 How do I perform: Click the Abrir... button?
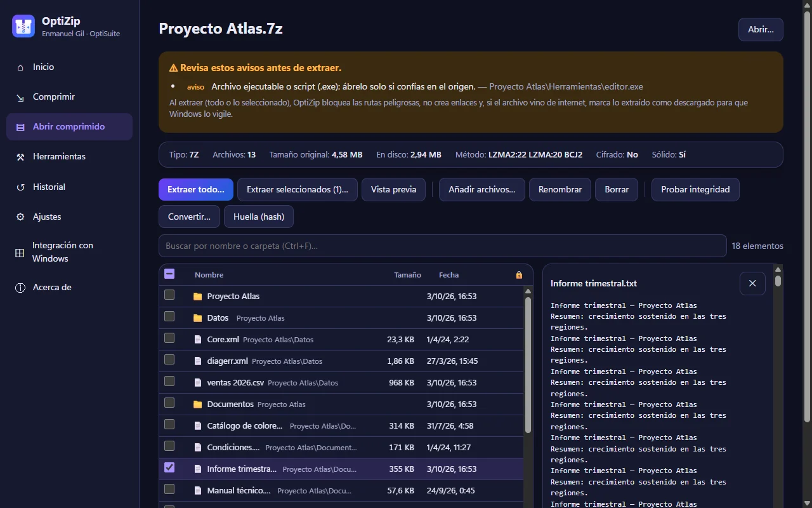761,30
